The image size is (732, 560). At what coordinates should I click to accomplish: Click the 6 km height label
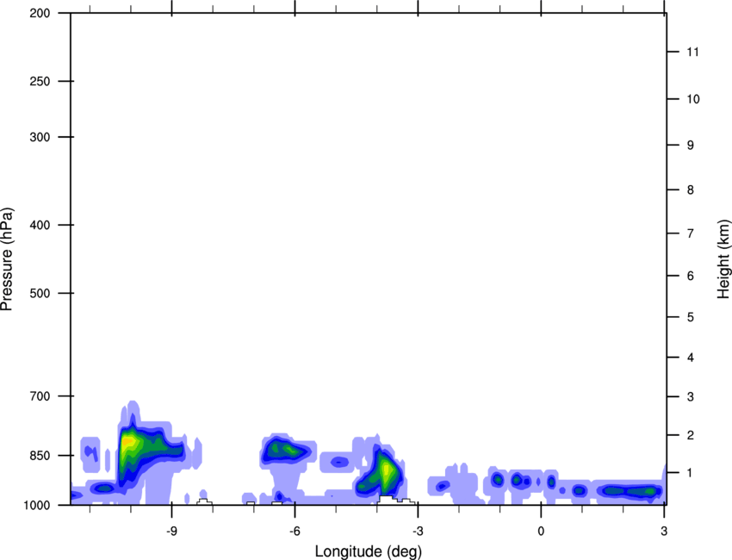point(690,276)
